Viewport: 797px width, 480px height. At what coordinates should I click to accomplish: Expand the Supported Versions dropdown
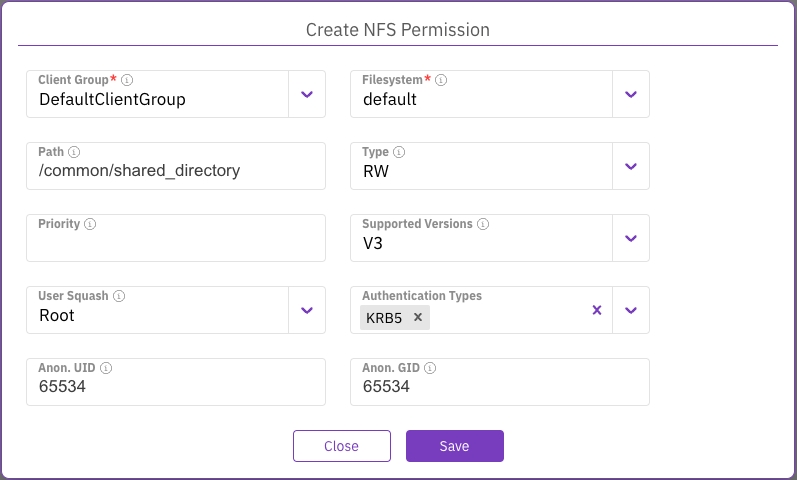630,238
